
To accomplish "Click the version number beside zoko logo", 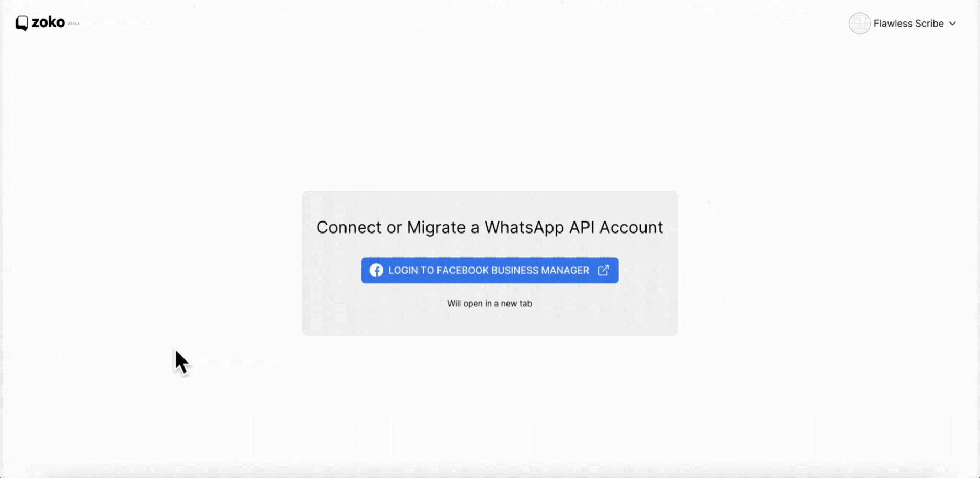I will pos(74,24).
